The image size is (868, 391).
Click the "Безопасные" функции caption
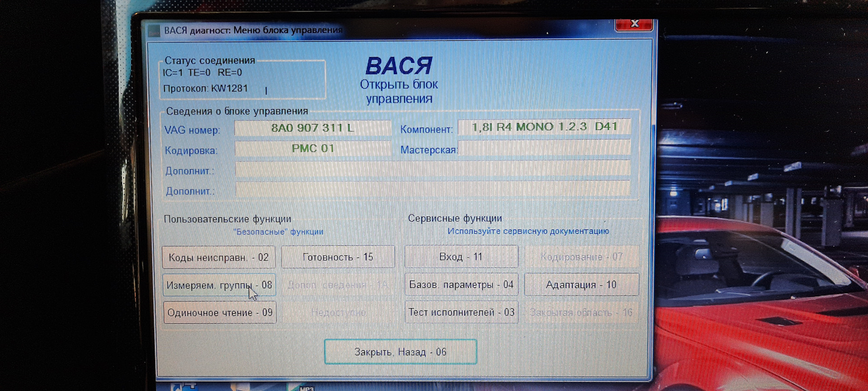pos(278,232)
